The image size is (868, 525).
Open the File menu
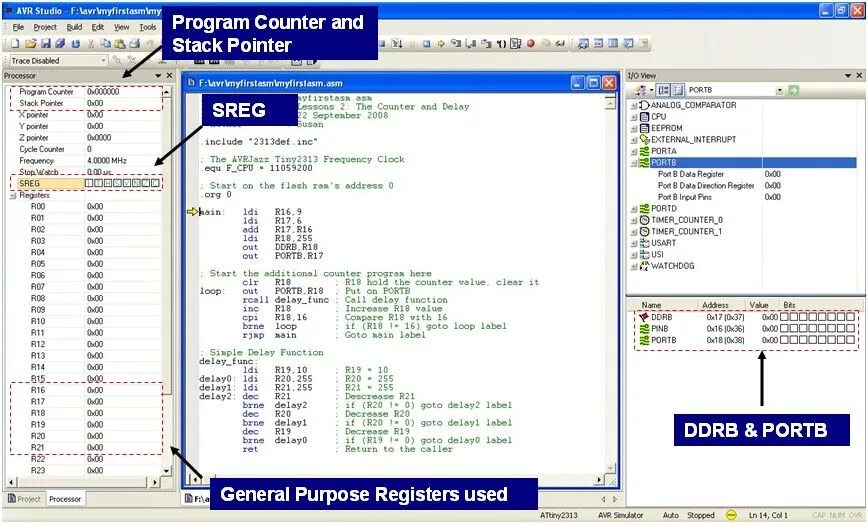point(18,27)
